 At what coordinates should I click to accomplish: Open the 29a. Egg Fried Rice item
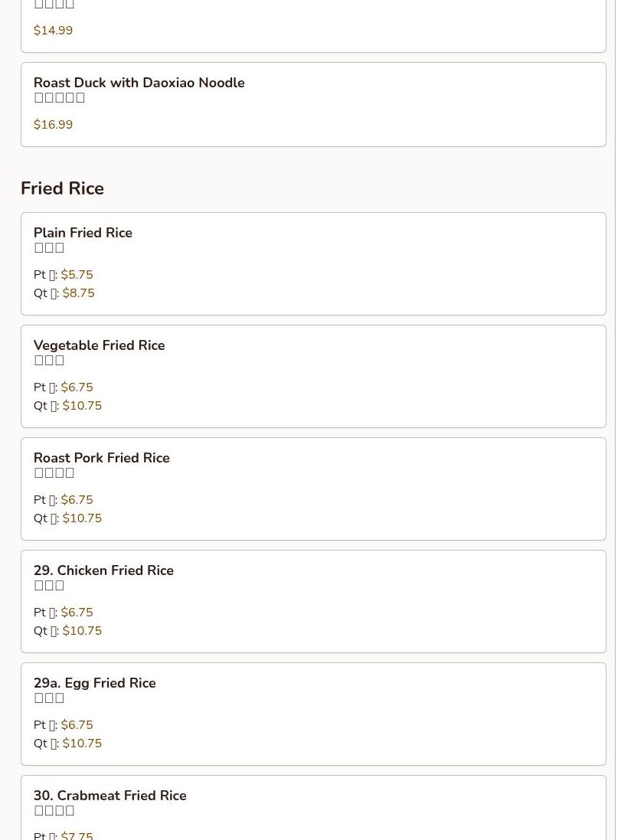(94, 683)
